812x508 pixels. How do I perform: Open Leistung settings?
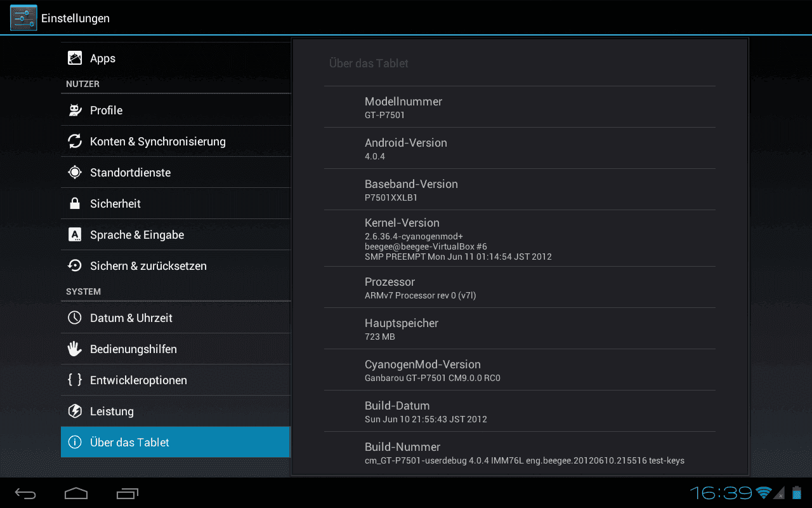coord(176,411)
